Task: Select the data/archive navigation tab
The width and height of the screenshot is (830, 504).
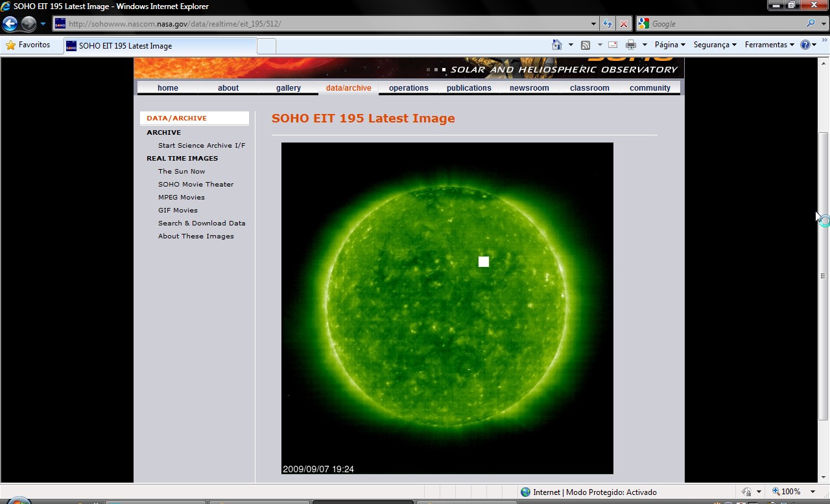Action: (x=348, y=88)
